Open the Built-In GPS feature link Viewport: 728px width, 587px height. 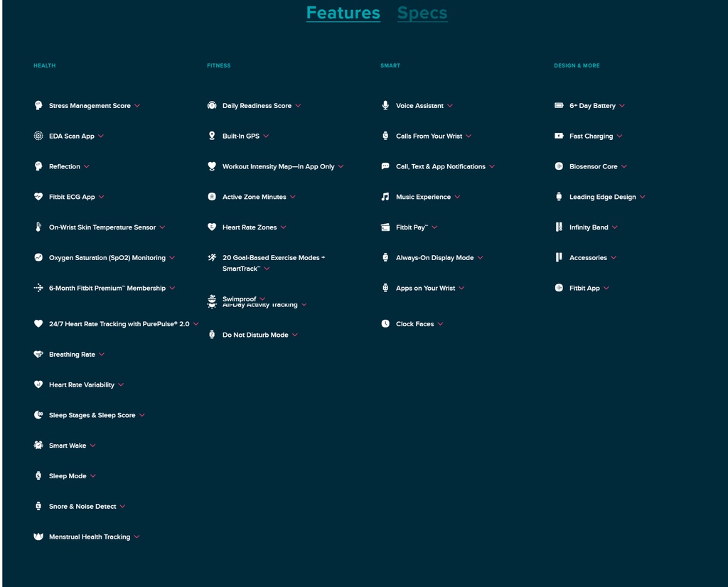click(241, 136)
